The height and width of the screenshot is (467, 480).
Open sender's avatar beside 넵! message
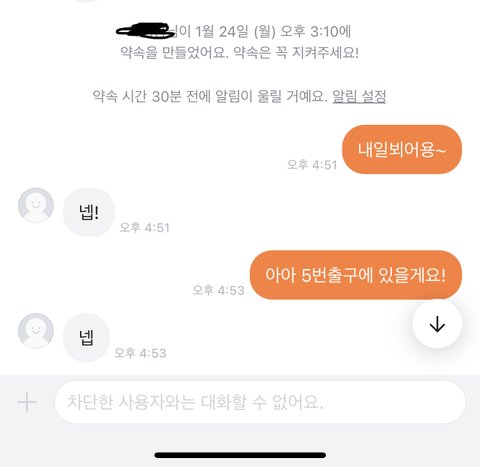point(36,205)
